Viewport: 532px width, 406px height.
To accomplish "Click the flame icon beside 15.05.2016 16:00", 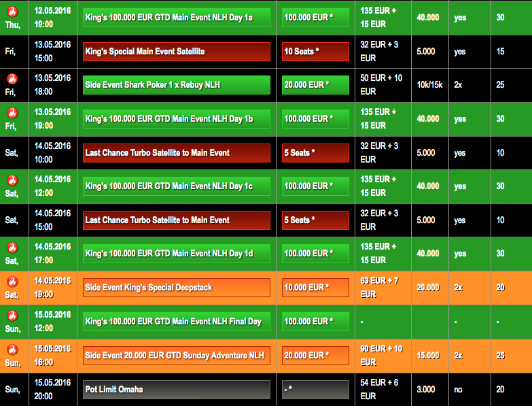I will click(12, 350).
